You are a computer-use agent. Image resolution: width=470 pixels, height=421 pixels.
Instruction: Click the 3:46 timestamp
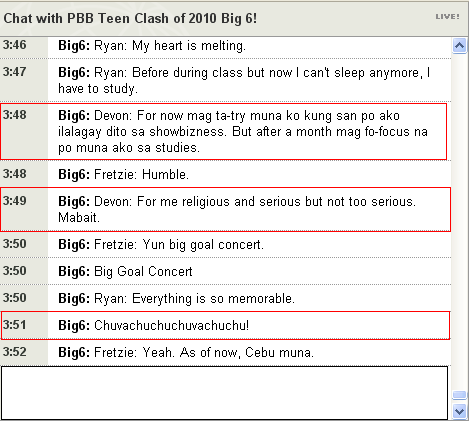15,45
